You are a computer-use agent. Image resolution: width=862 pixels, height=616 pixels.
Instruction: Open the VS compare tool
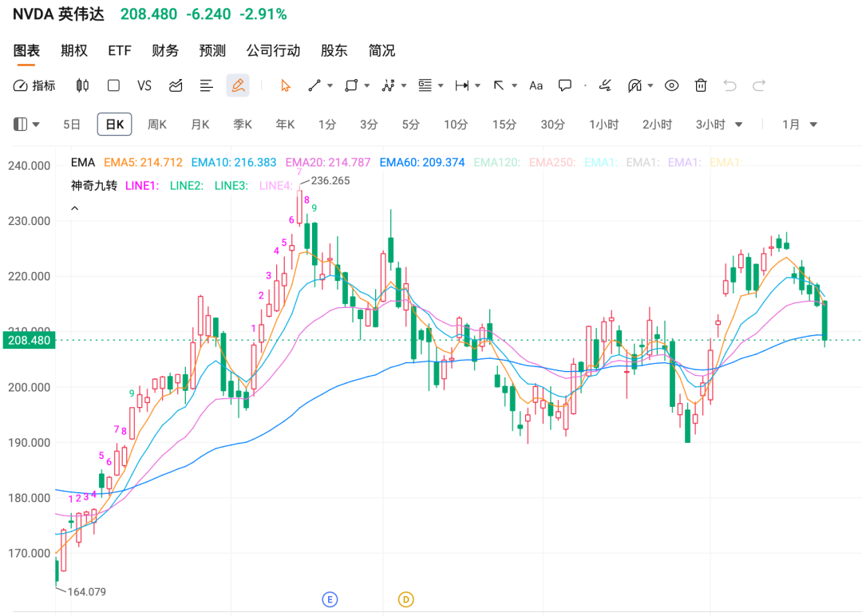[x=144, y=85]
